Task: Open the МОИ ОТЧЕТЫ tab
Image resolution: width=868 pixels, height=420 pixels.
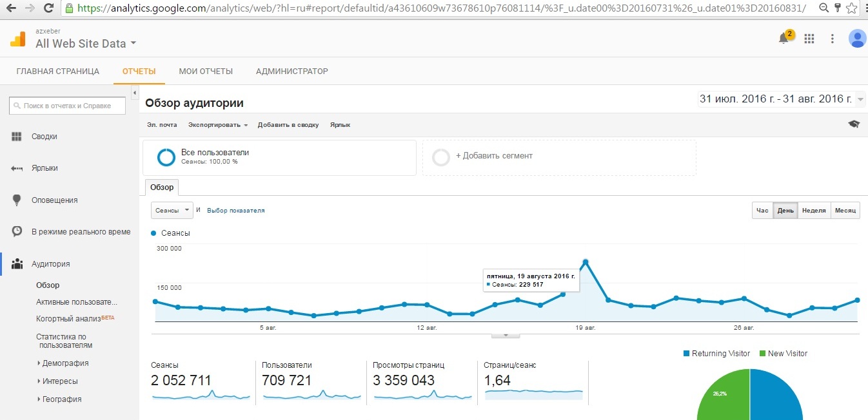Action: (206, 72)
